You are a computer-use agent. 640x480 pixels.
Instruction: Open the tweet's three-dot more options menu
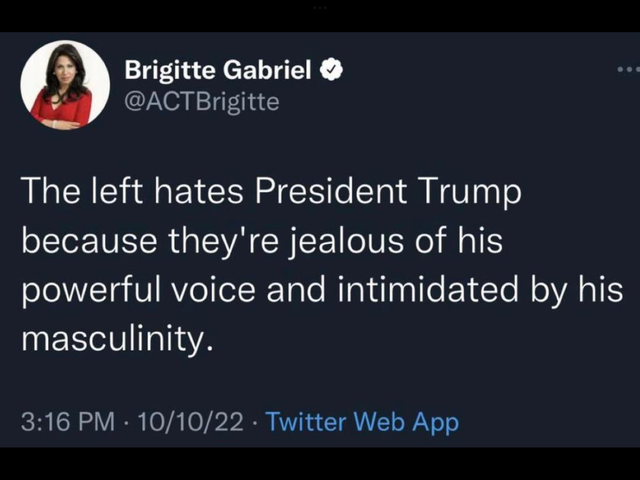coord(629,70)
